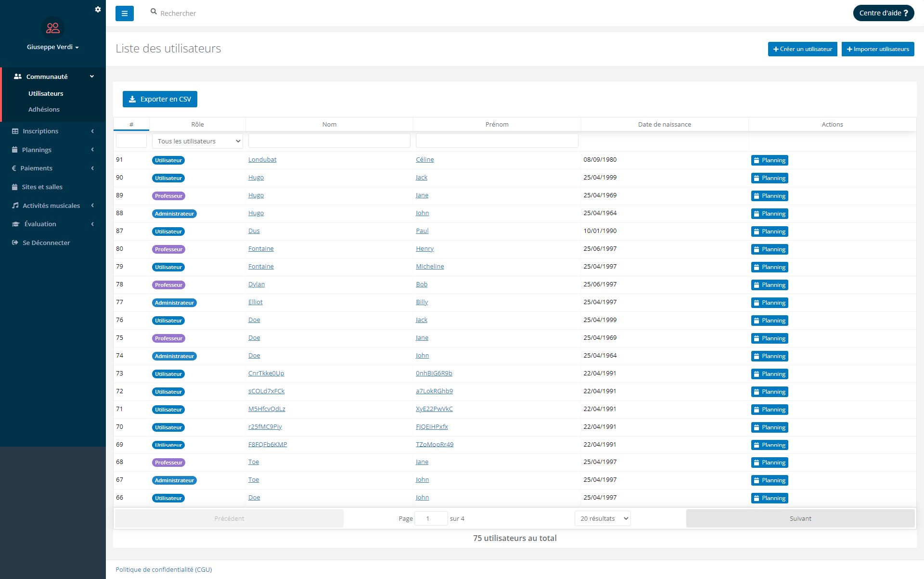Screen dimensions: 924x579
Task: Select Utilisateurs in the sidebar menu
Action: (46, 93)
